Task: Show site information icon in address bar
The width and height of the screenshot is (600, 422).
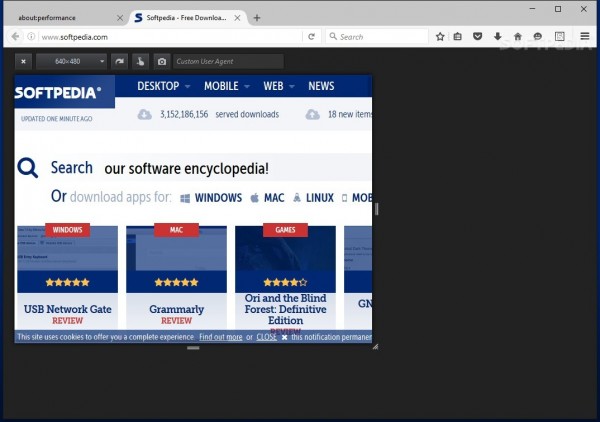Action: pos(31,37)
